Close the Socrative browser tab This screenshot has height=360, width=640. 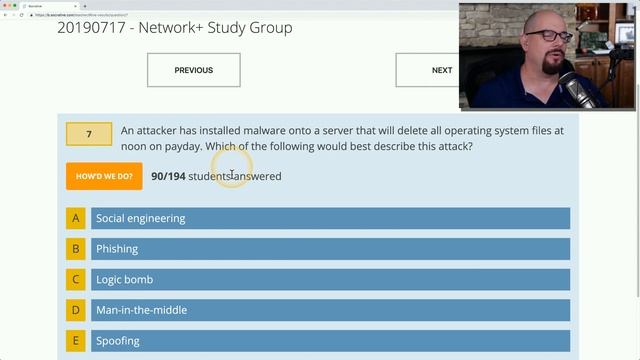pyautogui.click(x=75, y=6)
